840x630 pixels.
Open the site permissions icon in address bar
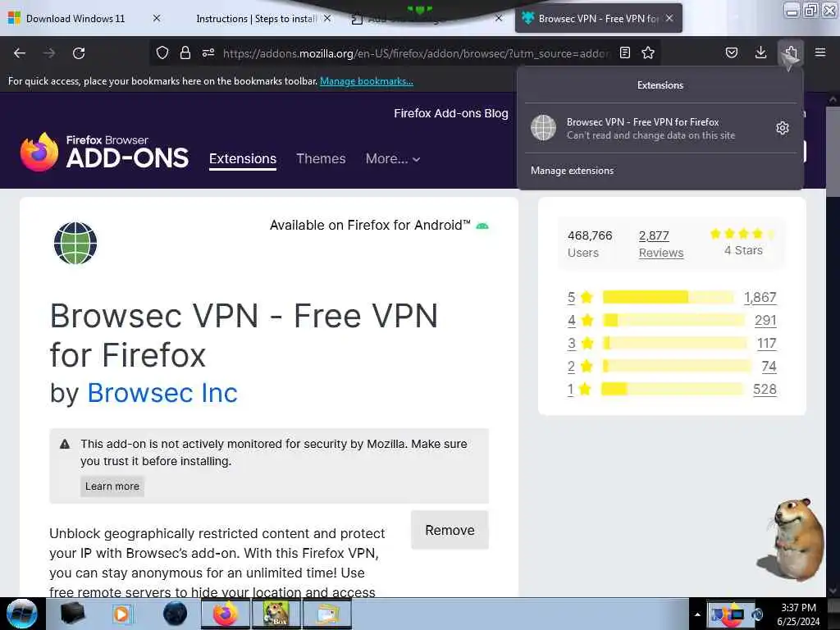tap(208, 52)
